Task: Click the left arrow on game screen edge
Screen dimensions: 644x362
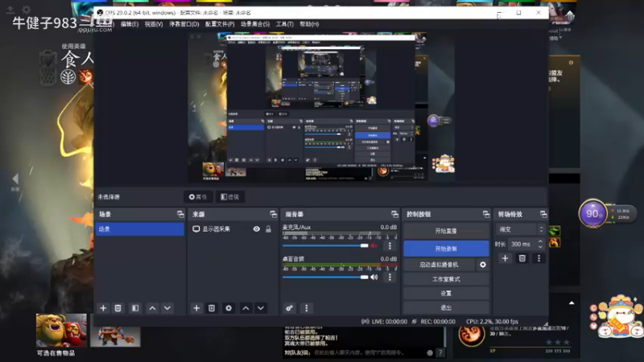Action: point(15,179)
